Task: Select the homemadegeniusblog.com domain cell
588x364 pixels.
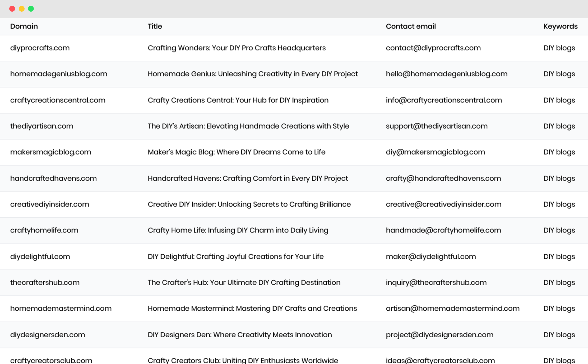Action: tap(59, 74)
